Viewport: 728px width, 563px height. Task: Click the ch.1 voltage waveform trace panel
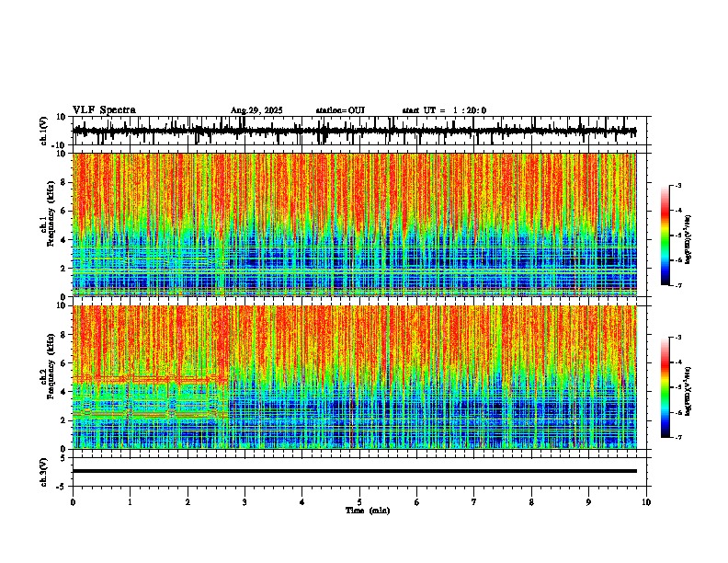pyautogui.click(x=361, y=131)
